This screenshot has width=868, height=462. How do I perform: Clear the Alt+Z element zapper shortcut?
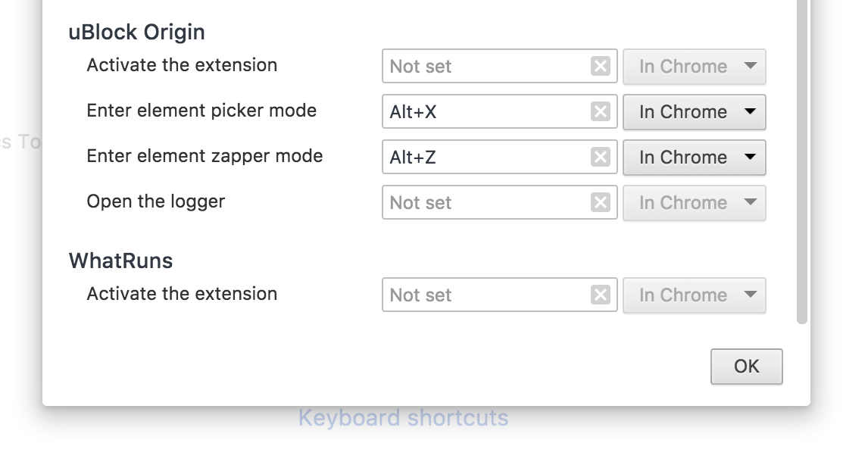[601, 157]
